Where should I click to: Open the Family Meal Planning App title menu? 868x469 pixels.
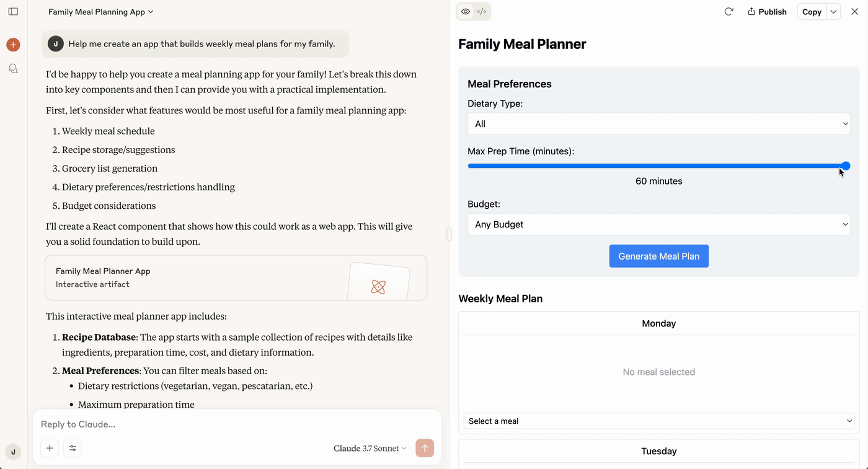pyautogui.click(x=100, y=12)
